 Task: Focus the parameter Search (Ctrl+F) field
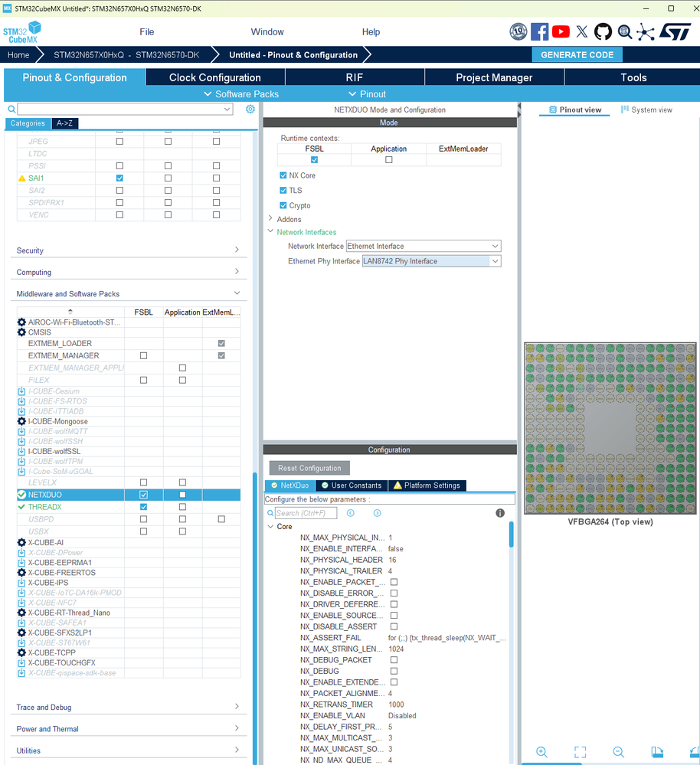click(306, 513)
